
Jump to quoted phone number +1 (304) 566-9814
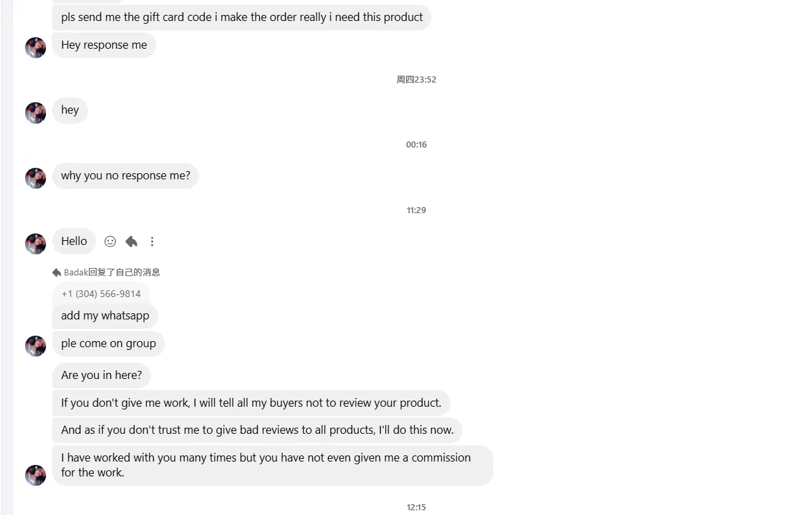(101, 294)
